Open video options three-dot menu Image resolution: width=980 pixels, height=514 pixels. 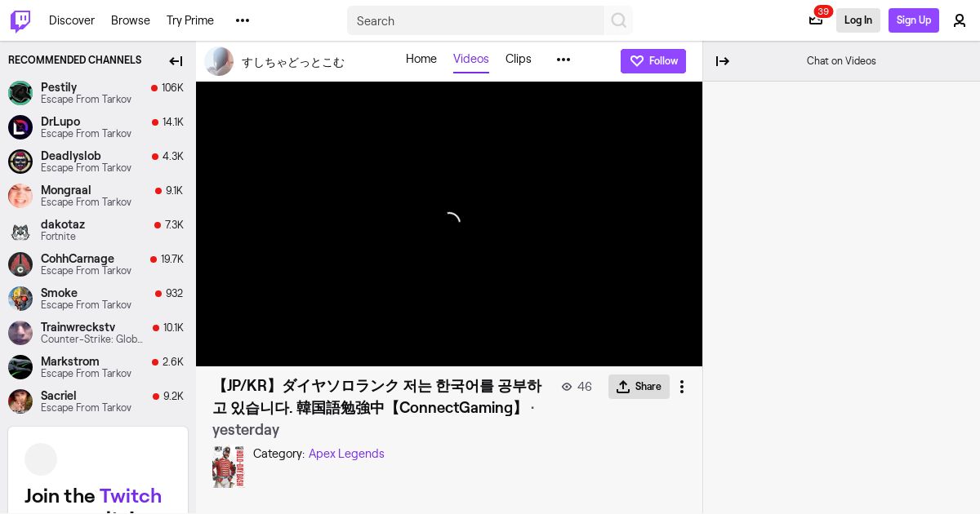[682, 387]
